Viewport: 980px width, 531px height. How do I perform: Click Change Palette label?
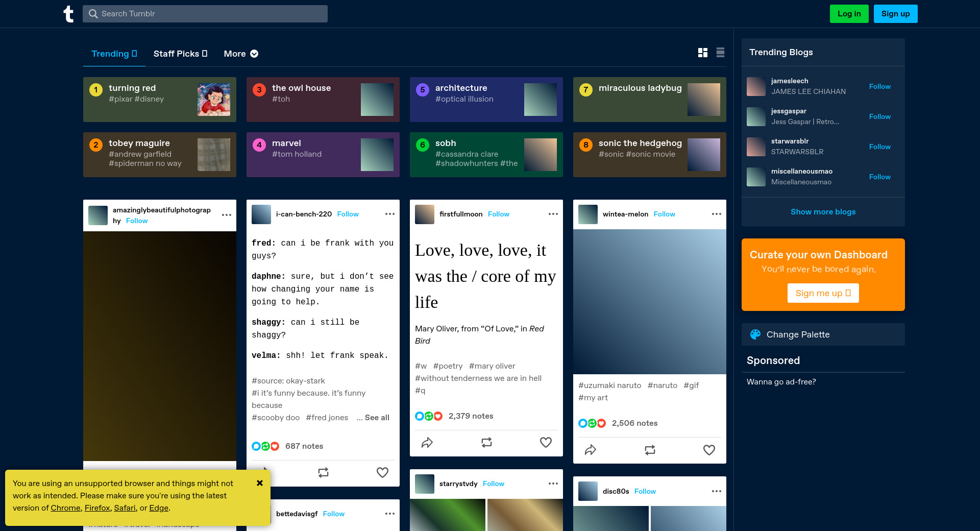coord(798,334)
